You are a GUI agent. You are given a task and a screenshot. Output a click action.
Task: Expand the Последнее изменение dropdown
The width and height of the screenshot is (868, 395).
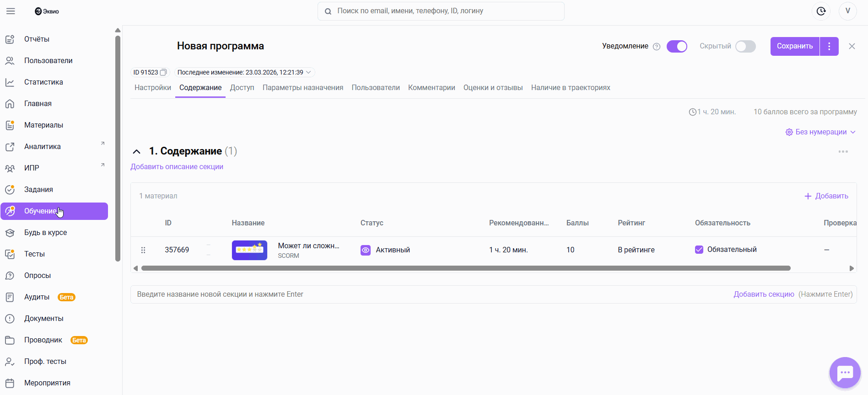308,72
